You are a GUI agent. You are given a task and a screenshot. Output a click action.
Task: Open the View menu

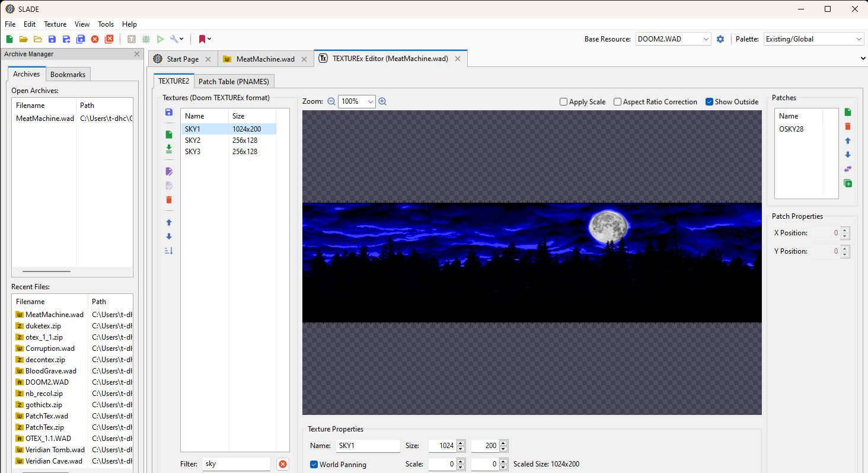coord(82,24)
